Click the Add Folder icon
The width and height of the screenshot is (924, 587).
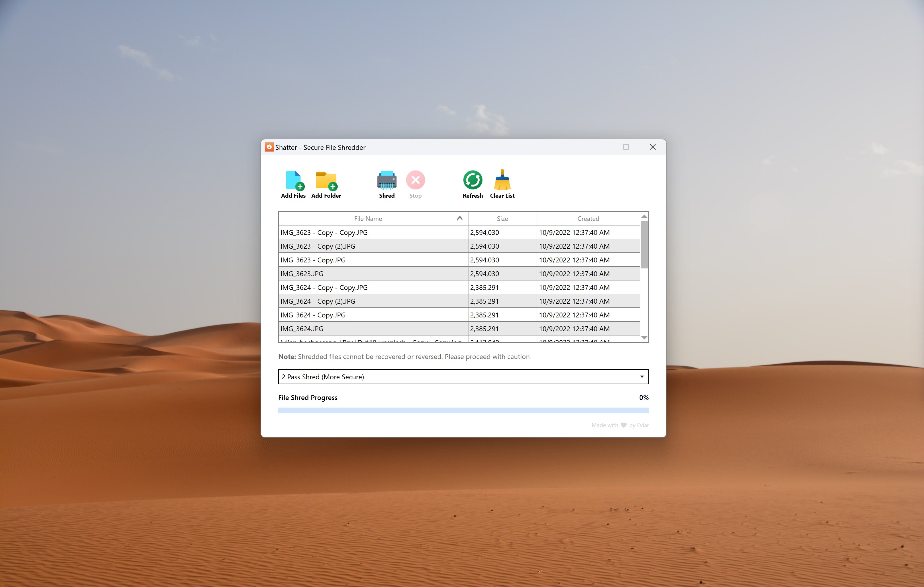(326, 181)
